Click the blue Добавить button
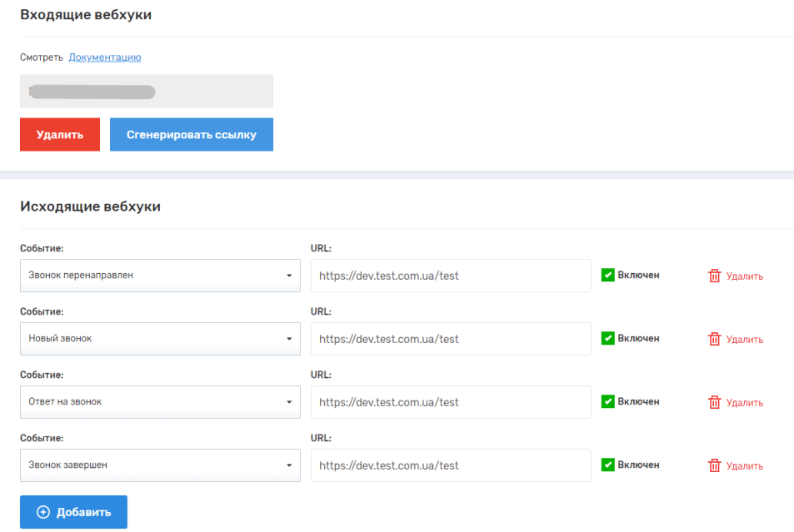Image resolution: width=794 pixels, height=532 pixels. [x=73, y=512]
